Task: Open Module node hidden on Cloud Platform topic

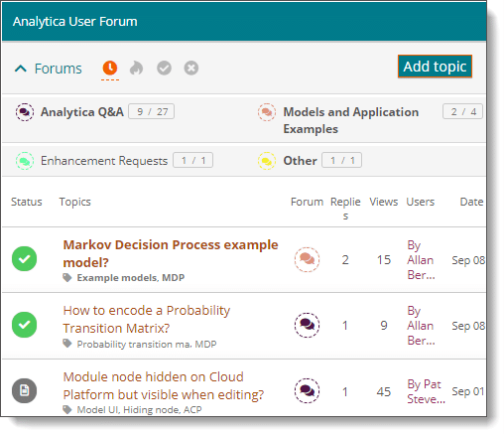Action: point(164,385)
